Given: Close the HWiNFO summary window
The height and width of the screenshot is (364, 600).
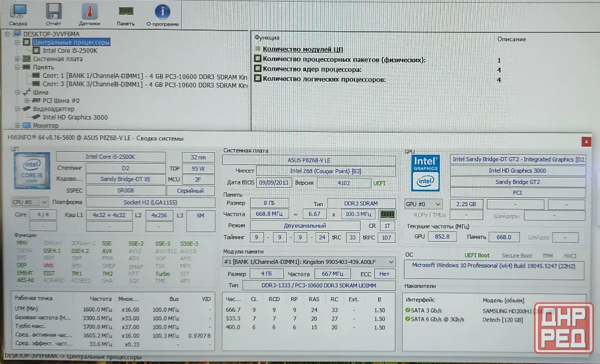Looking at the screenshot, I should (586, 142).
